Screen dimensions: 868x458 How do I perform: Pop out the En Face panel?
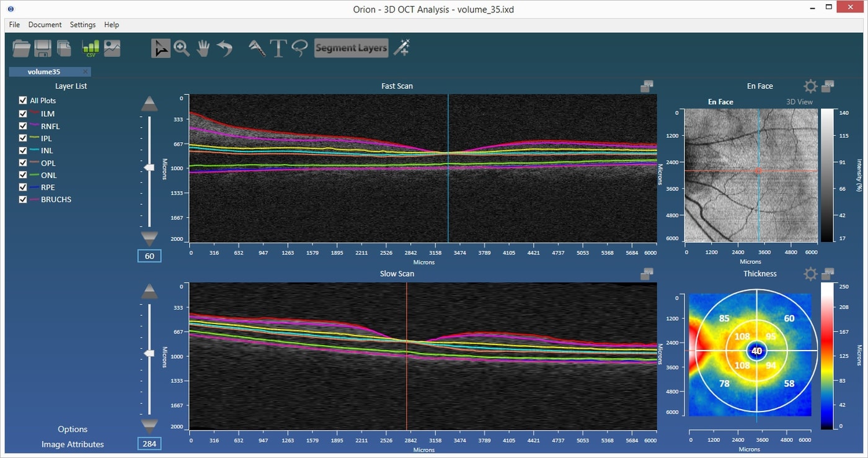point(828,86)
